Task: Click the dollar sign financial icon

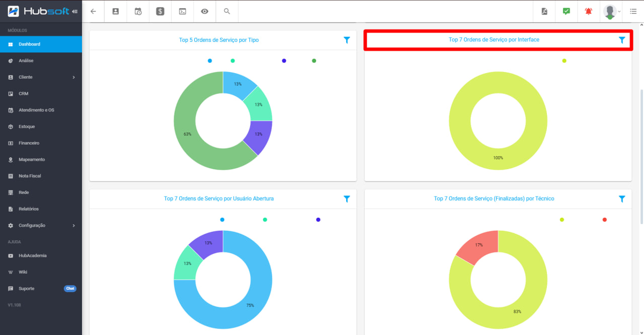Action: click(x=160, y=11)
